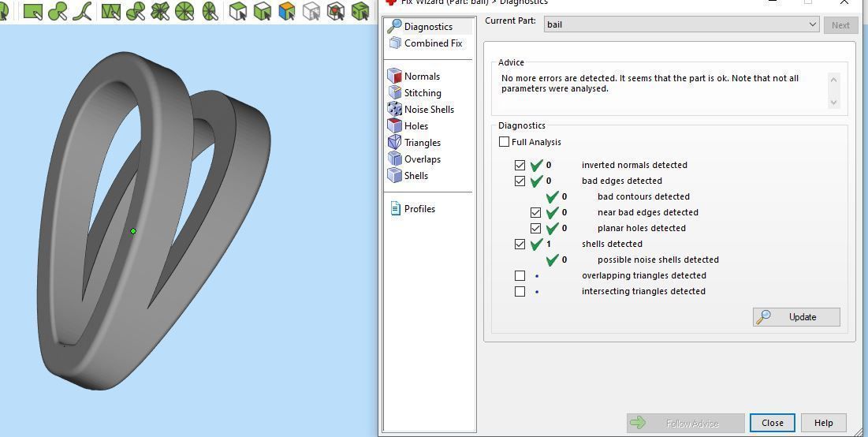Click the Advice box scroll up arrow
This screenshot has width=868, height=437.
(x=833, y=80)
